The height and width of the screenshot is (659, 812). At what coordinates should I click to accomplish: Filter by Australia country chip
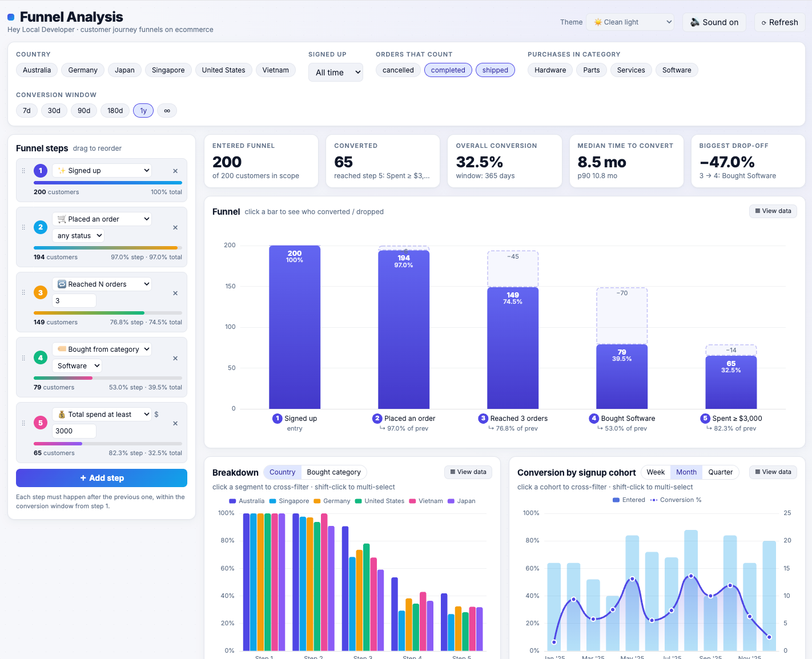point(37,70)
